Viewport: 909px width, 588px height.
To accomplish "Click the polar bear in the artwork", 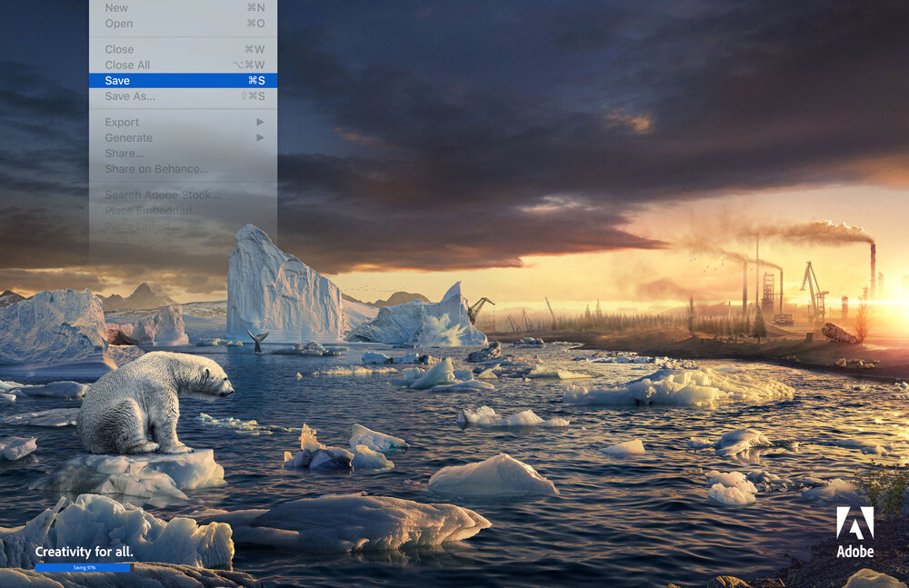I will 150,400.
